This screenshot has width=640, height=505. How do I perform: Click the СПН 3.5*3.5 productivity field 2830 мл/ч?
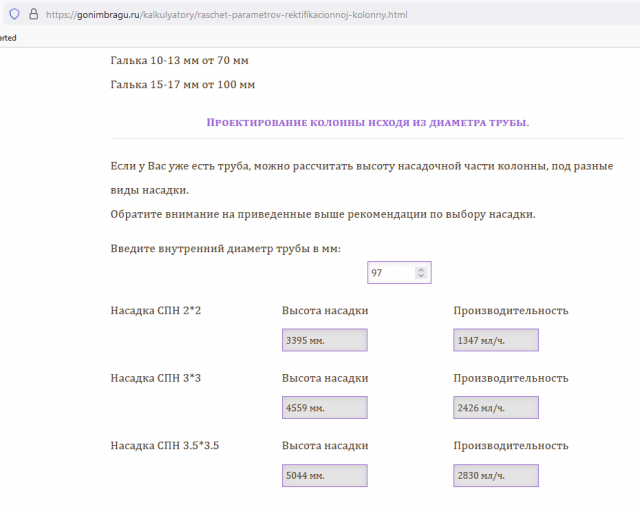[x=496, y=476]
